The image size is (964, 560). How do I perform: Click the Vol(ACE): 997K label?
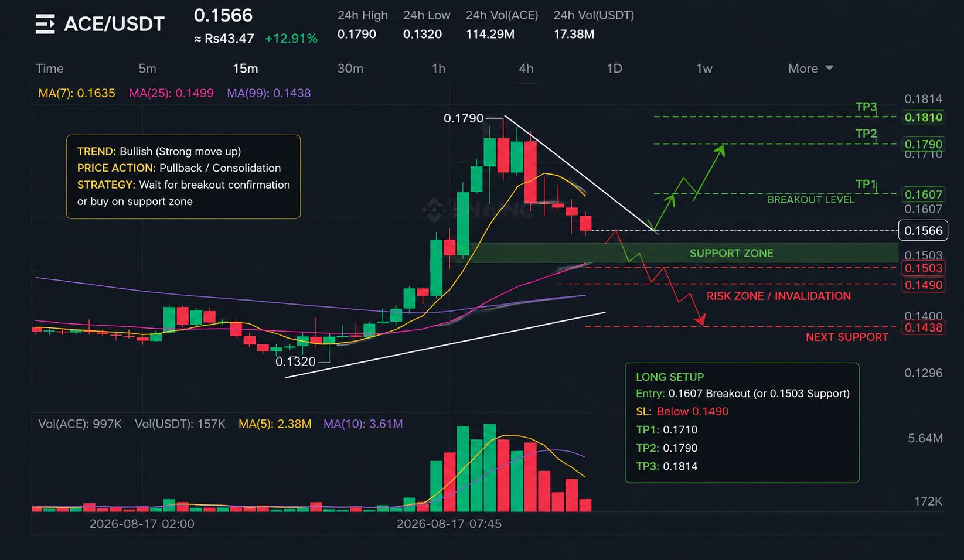(80, 424)
